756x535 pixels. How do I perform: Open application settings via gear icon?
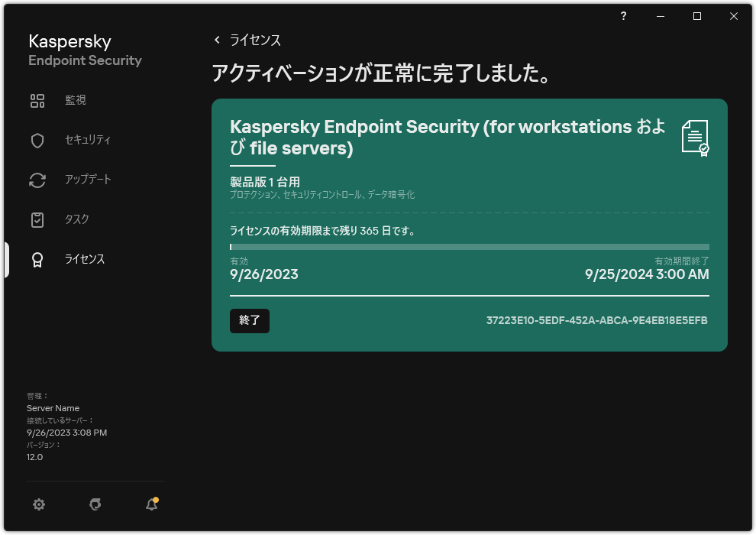[x=38, y=504]
